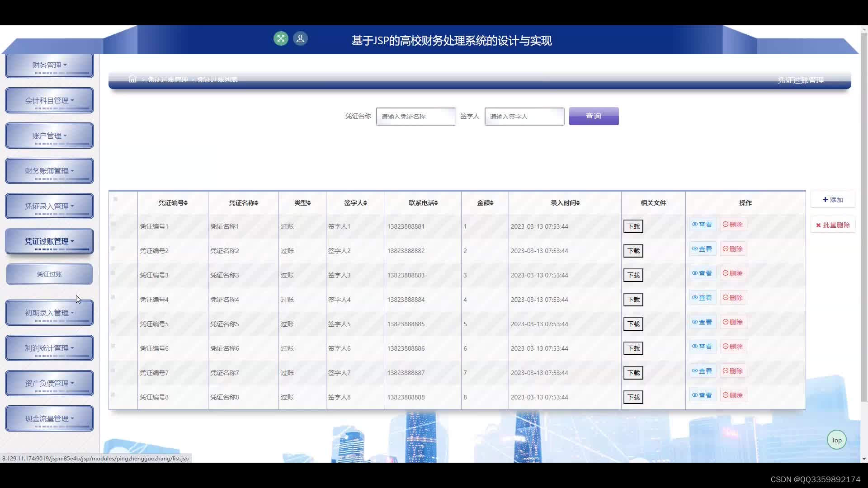Sort by 金额 column arrows
868x488 pixels.
click(491, 203)
